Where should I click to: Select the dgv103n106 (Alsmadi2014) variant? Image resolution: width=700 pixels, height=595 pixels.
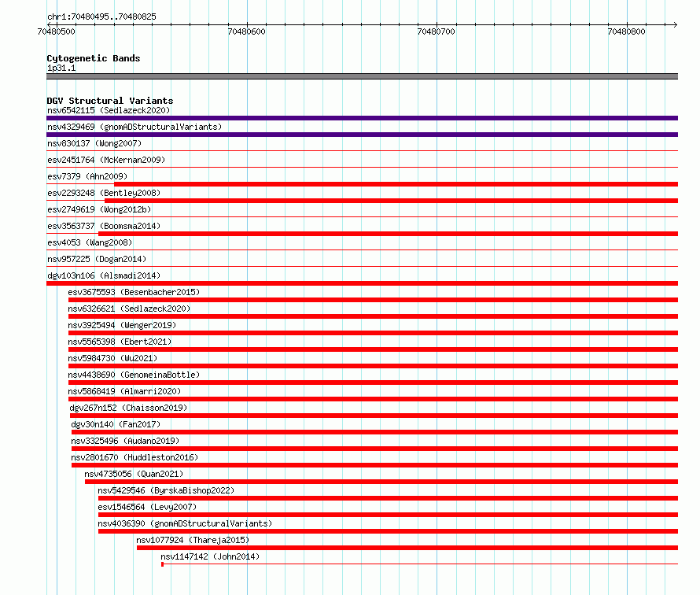click(104, 275)
